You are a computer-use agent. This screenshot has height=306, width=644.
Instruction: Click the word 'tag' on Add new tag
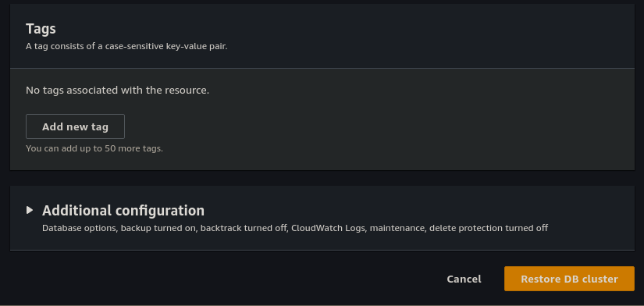click(100, 127)
